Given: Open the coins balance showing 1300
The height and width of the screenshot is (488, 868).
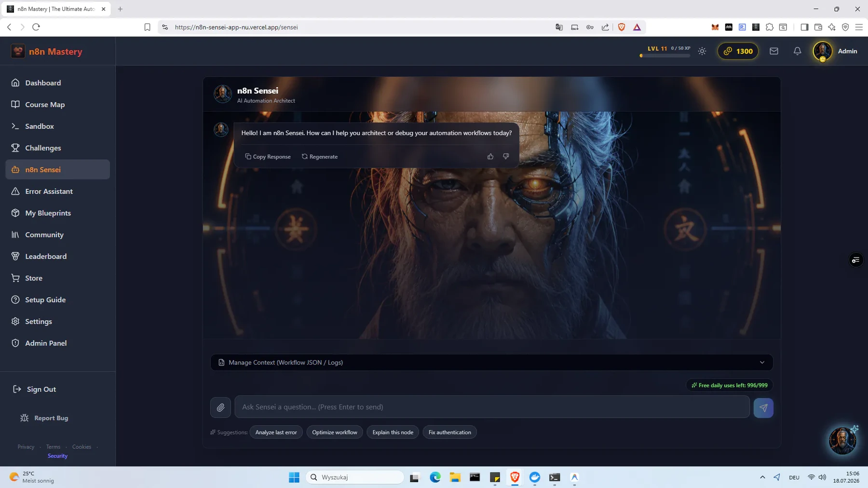Looking at the screenshot, I should coord(738,51).
